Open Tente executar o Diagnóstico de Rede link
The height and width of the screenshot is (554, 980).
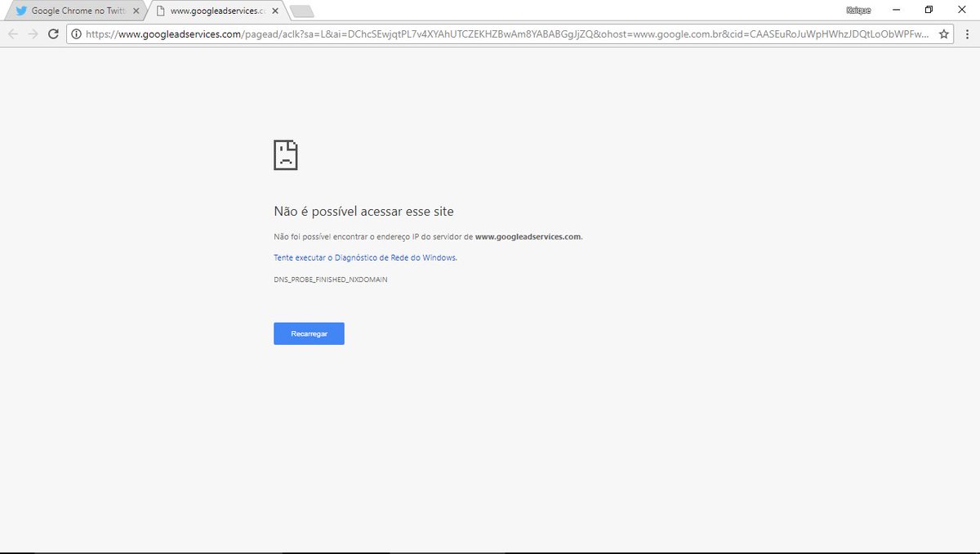tap(365, 257)
